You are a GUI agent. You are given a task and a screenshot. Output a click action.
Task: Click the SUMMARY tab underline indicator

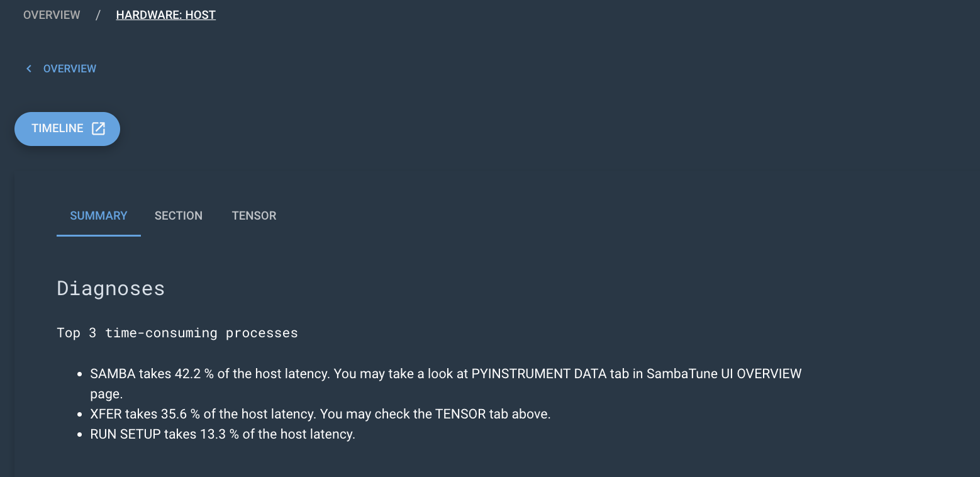click(98, 235)
